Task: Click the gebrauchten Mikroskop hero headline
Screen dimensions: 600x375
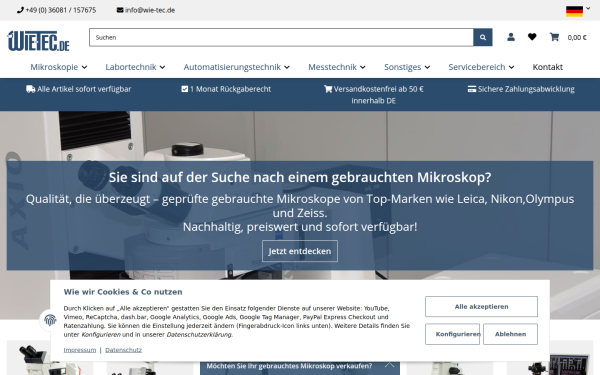Action: pyautogui.click(x=300, y=177)
